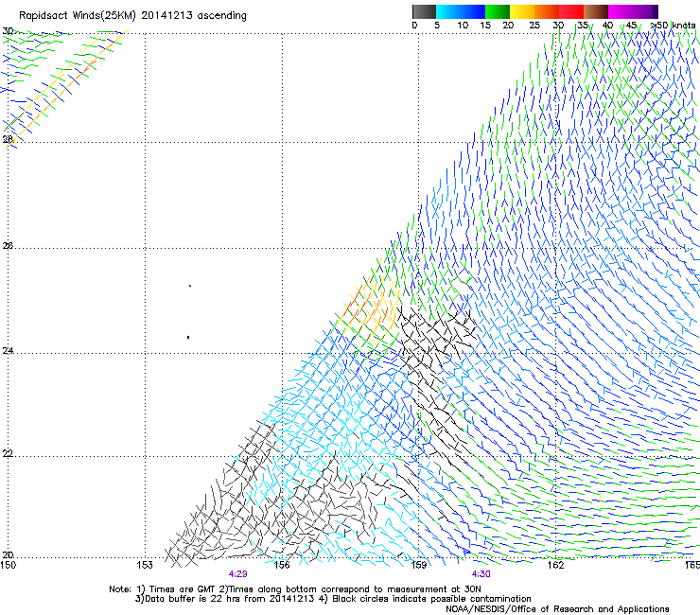
Task: Click the '15' knots legend label
Action: 485,26
